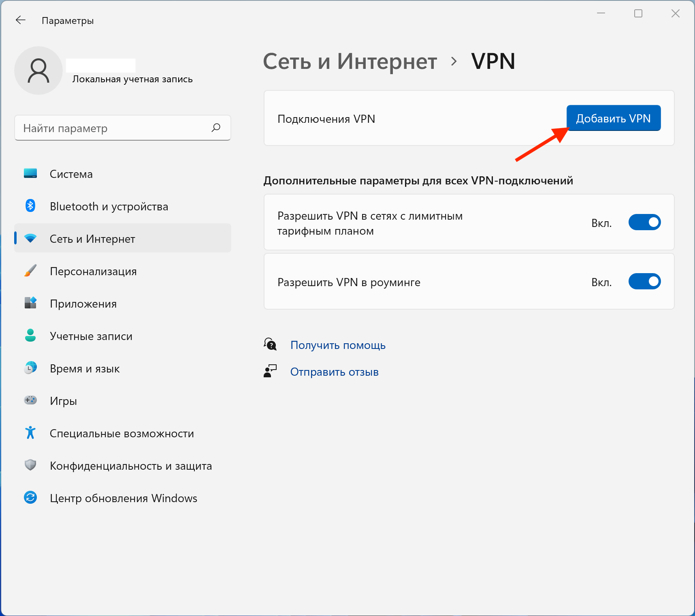
Task: Open Время и язык settings
Action: tap(84, 369)
